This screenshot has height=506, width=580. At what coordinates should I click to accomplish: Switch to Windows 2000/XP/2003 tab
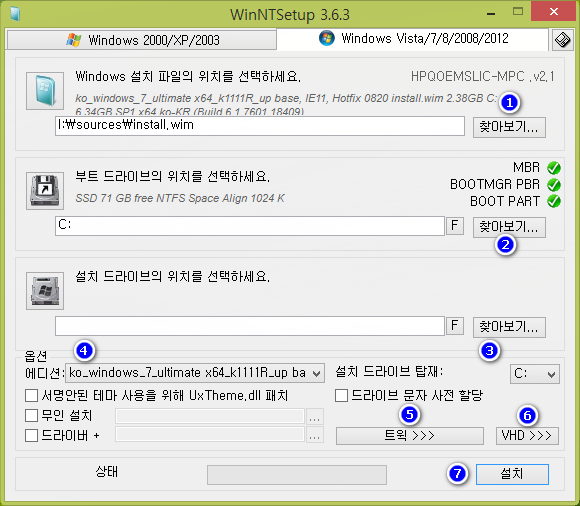[142, 40]
